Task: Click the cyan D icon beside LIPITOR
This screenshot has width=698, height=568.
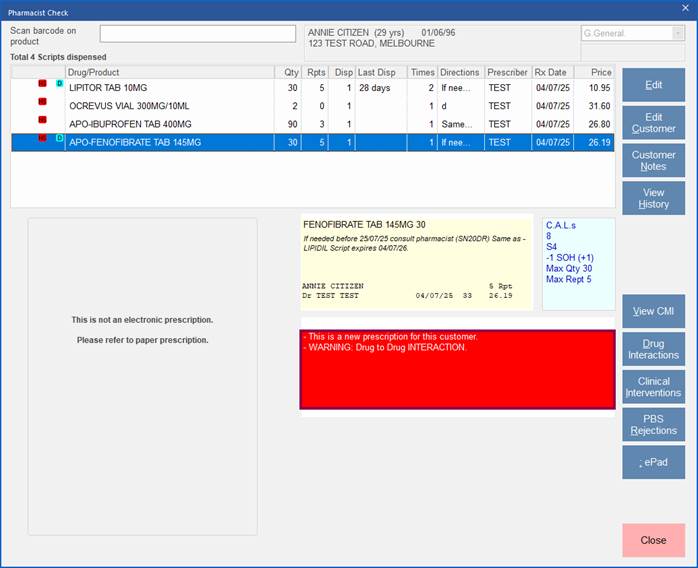Action: (60, 83)
